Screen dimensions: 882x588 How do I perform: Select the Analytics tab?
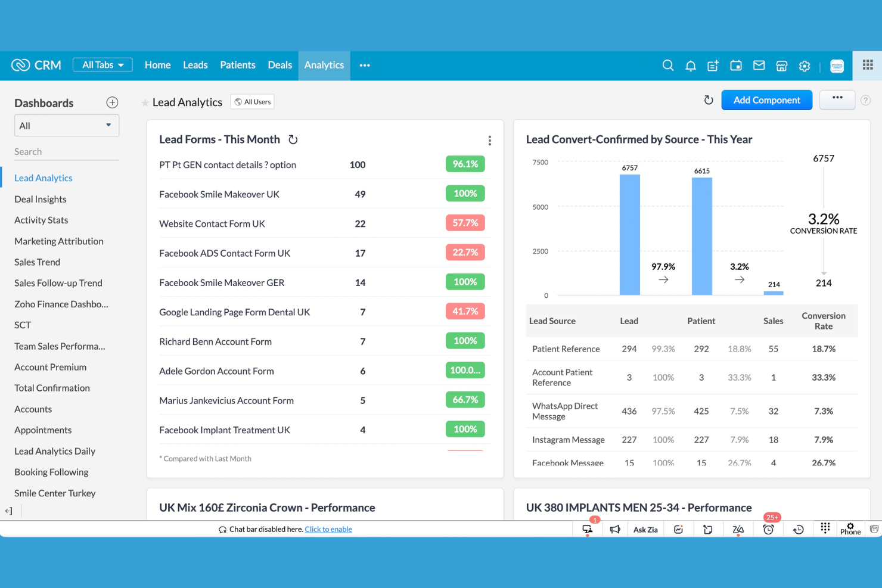[324, 65]
